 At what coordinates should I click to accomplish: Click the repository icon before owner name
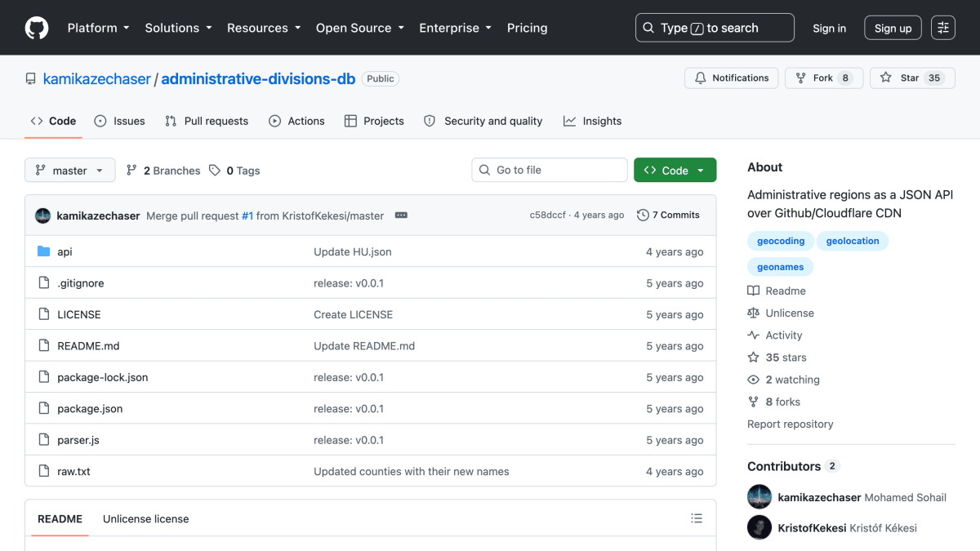point(31,79)
